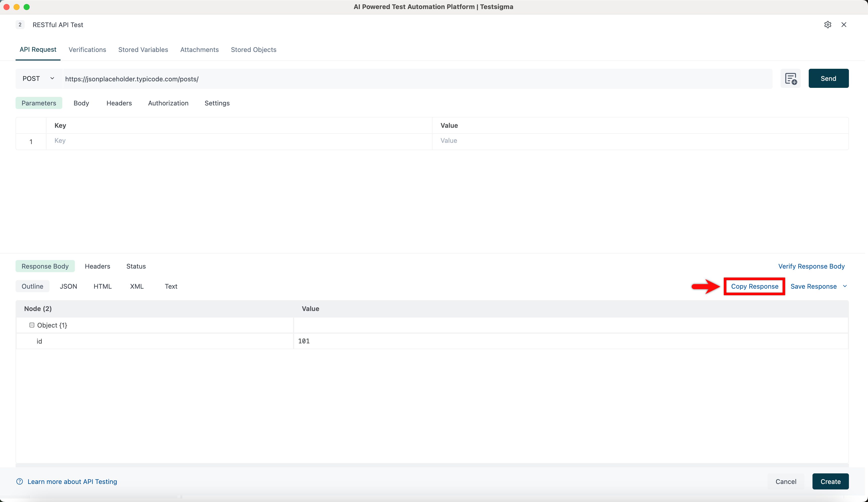Screen dimensions: 868x502
Task: Close the RESTful API Test dialog
Action: (x=844, y=24)
